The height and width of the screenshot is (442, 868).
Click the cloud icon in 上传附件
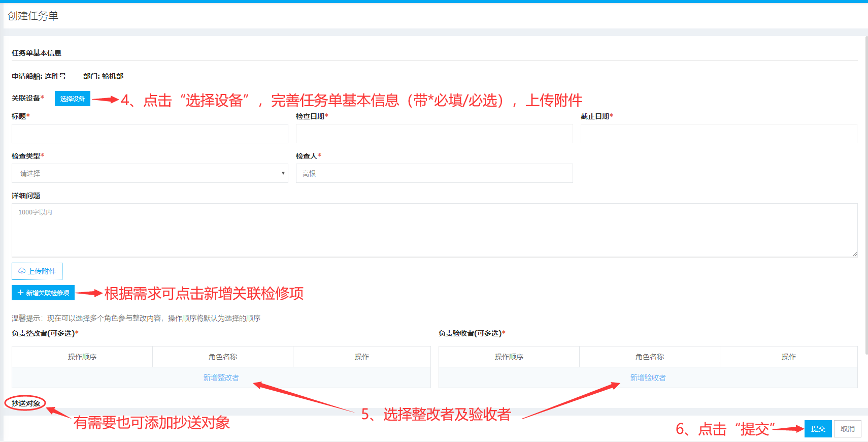(x=22, y=271)
